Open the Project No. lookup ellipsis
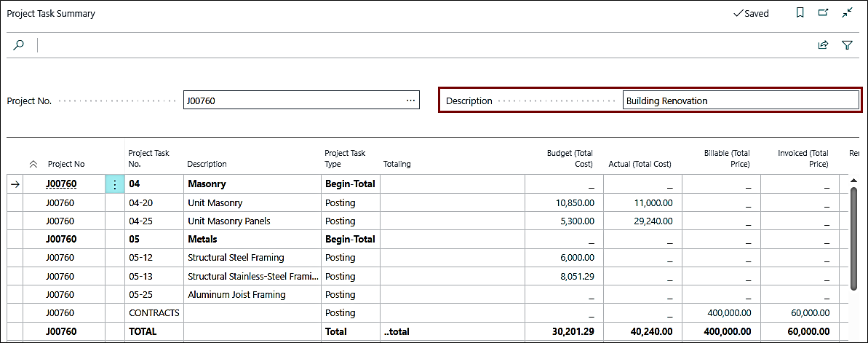The image size is (868, 343). [x=410, y=100]
